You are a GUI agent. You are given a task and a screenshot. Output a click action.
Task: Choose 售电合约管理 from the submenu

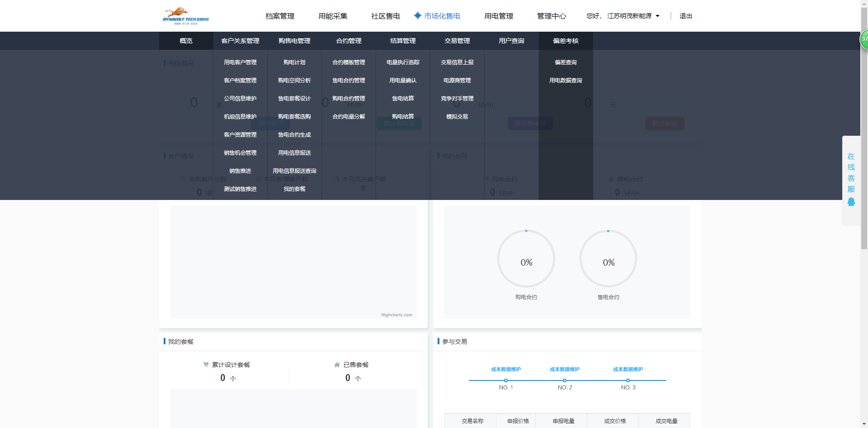[349, 81]
